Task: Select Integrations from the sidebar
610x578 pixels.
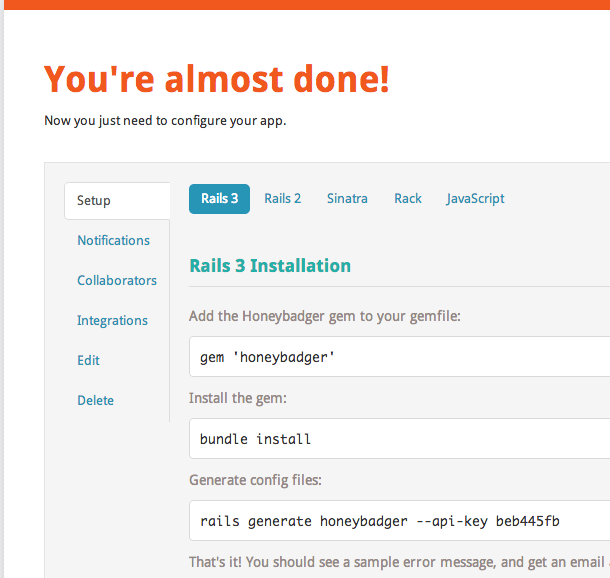Action: coord(112,320)
